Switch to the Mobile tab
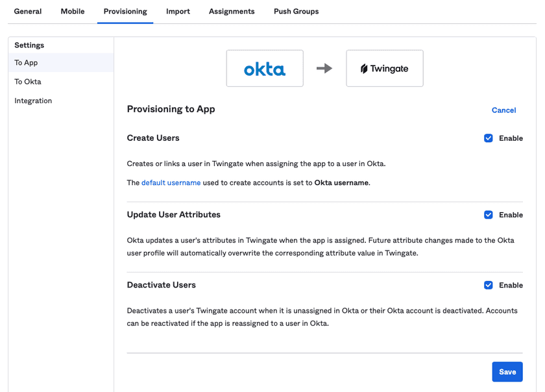Image resolution: width=545 pixels, height=392 pixels. [x=73, y=12]
